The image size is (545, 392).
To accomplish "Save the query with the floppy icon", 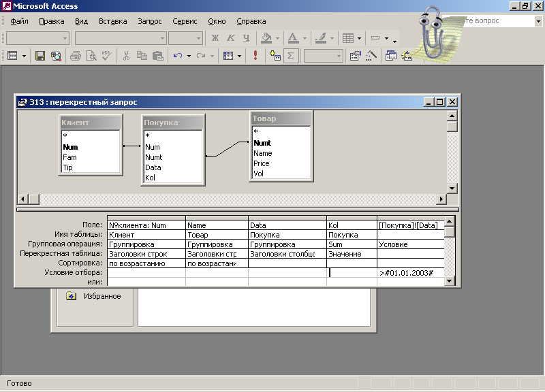I will pyautogui.click(x=40, y=56).
